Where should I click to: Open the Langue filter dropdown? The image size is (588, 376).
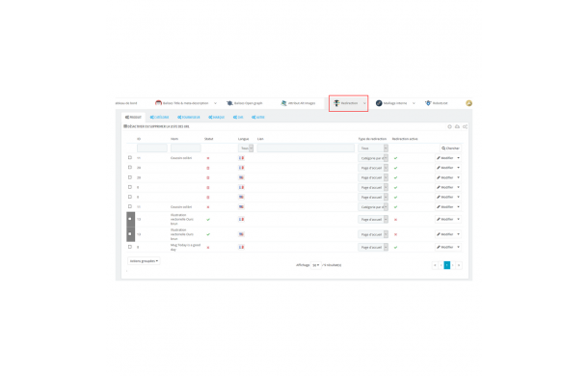246,148
